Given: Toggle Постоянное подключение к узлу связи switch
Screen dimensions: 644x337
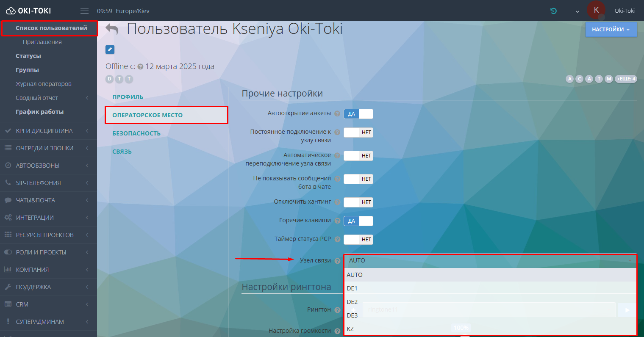Looking at the screenshot, I should pos(358,133).
